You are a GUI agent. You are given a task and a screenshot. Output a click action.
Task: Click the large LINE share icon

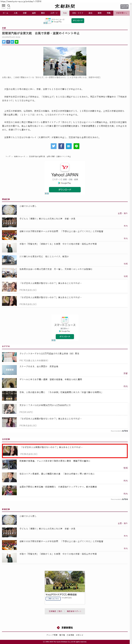pos(76,146)
